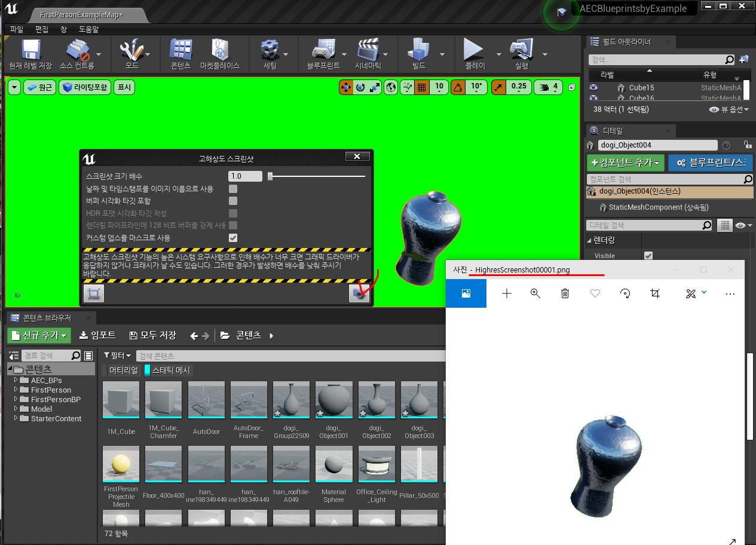Select the World Outliner tab
Viewport: 756px width, 545px height.
(630, 42)
